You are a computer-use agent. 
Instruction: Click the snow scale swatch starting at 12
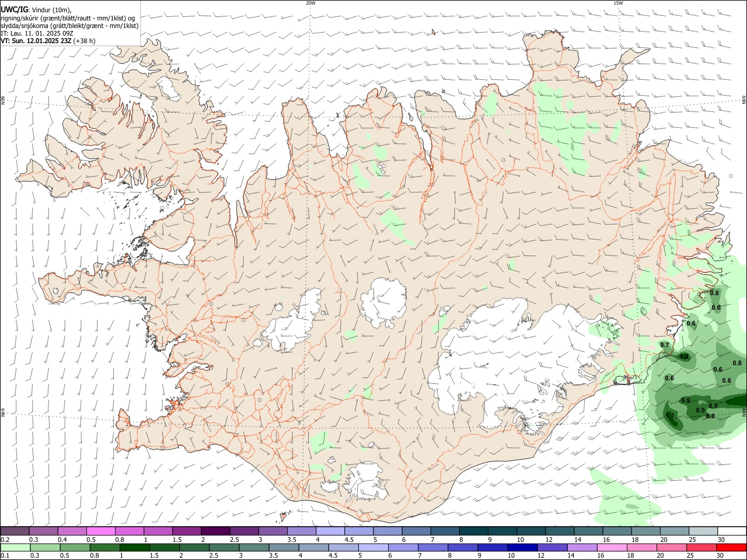560,531
